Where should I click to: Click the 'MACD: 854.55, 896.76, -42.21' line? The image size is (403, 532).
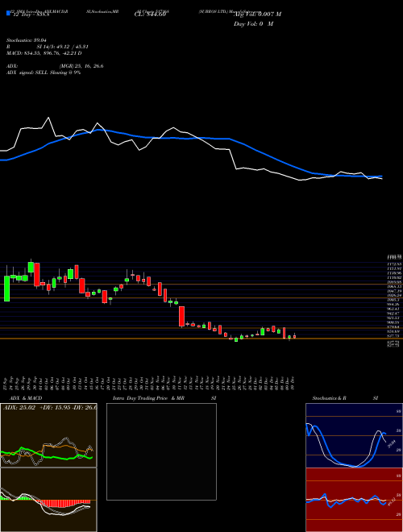pyautogui.click(x=44, y=53)
